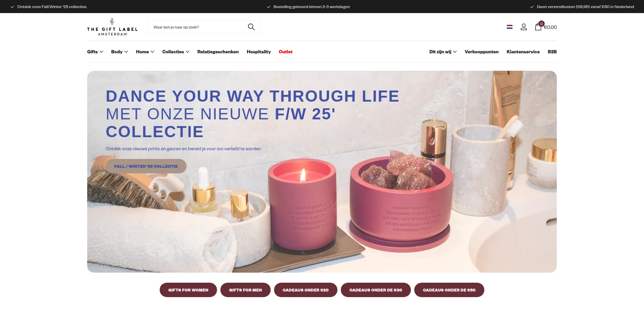
Task: Click the checkmark next to Fall/Winter collecties
Action: click(x=12, y=7)
